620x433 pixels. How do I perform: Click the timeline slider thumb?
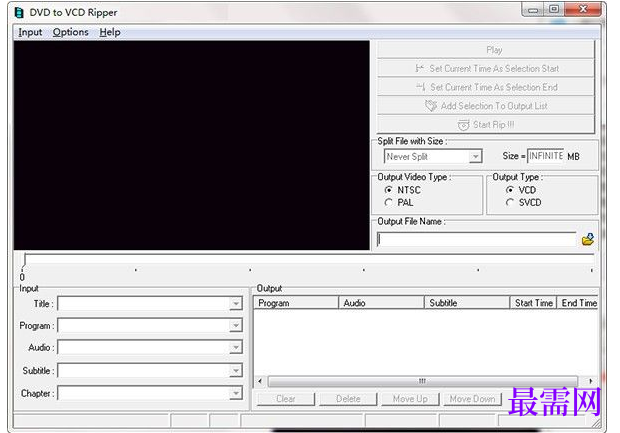point(25,260)
